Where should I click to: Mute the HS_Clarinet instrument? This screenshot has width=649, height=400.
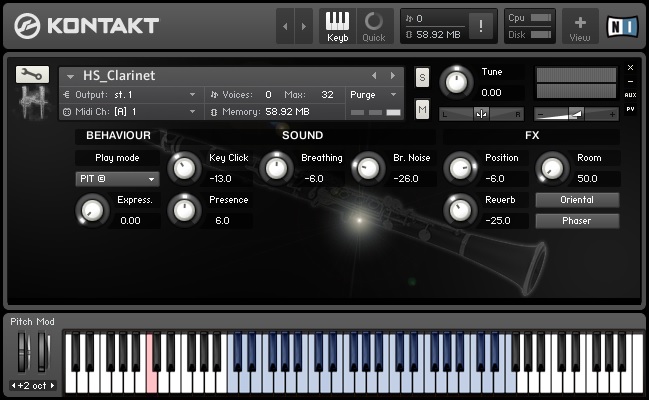pos(422,108)
